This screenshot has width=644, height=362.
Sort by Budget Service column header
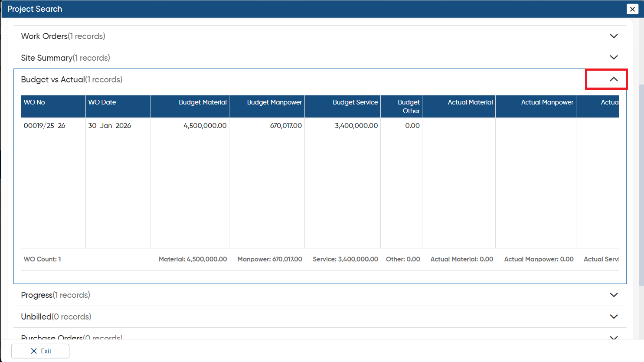(x=343, y=107)
